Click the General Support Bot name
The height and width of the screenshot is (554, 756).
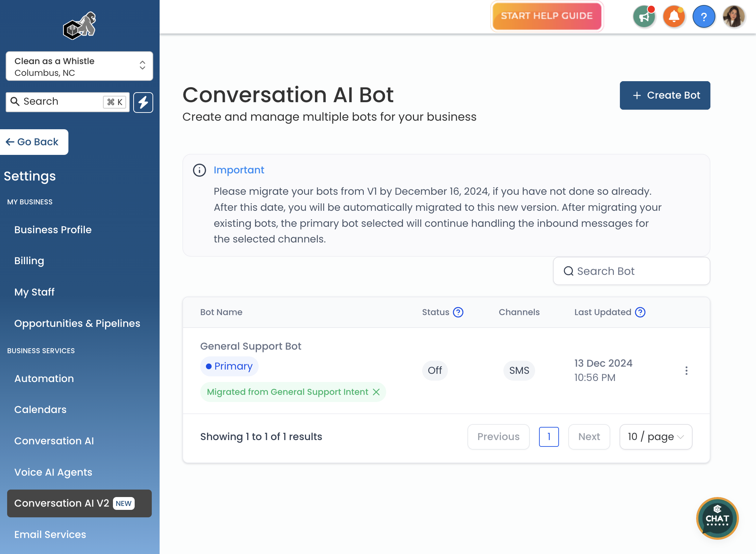[x=251, y=346]
